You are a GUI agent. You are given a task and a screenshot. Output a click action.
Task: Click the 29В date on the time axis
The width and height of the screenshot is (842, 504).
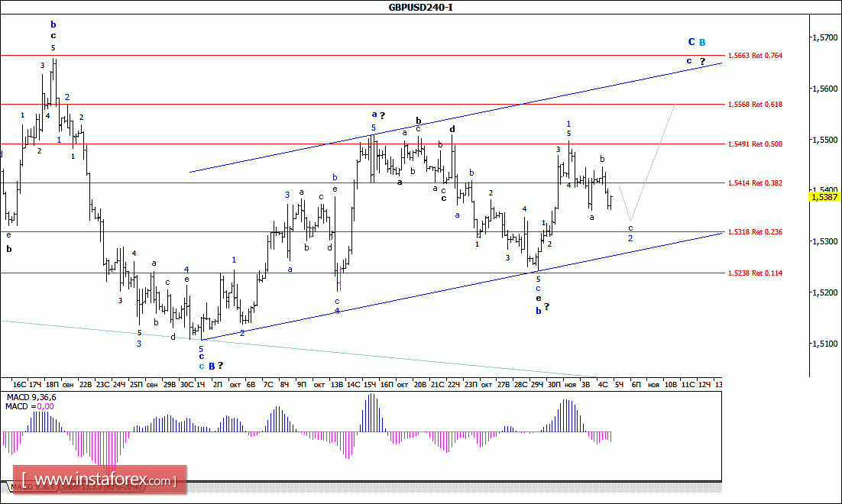(169, 385)
